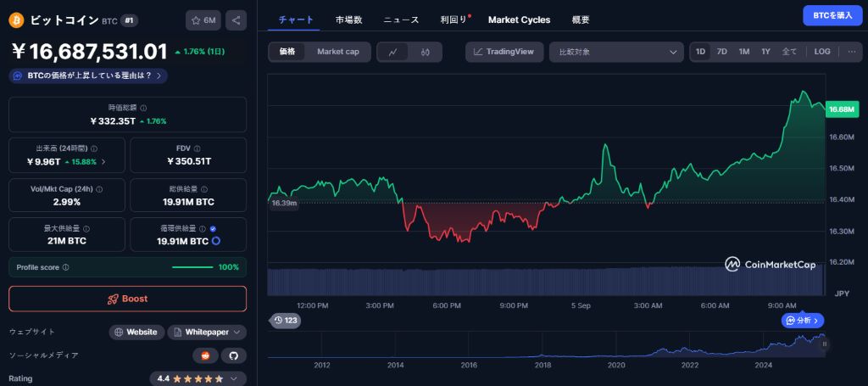
Task: Open the 概要 tab
Action: [580, 20]
